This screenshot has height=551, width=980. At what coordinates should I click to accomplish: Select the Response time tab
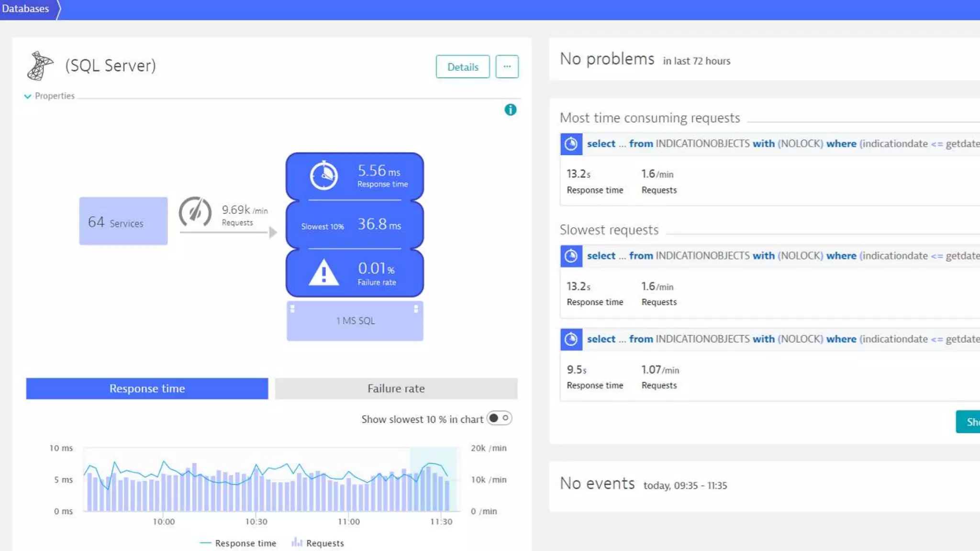pos(147,388)
